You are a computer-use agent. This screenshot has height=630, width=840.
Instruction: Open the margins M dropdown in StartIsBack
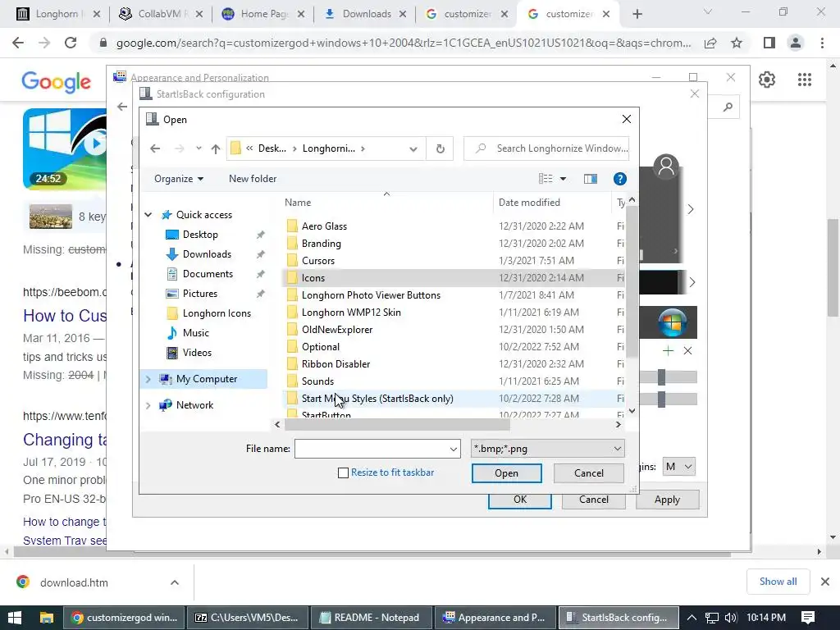678,467
